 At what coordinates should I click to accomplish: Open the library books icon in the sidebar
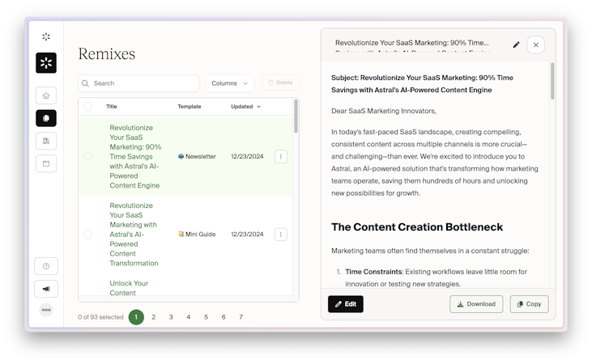pos(46,141)
